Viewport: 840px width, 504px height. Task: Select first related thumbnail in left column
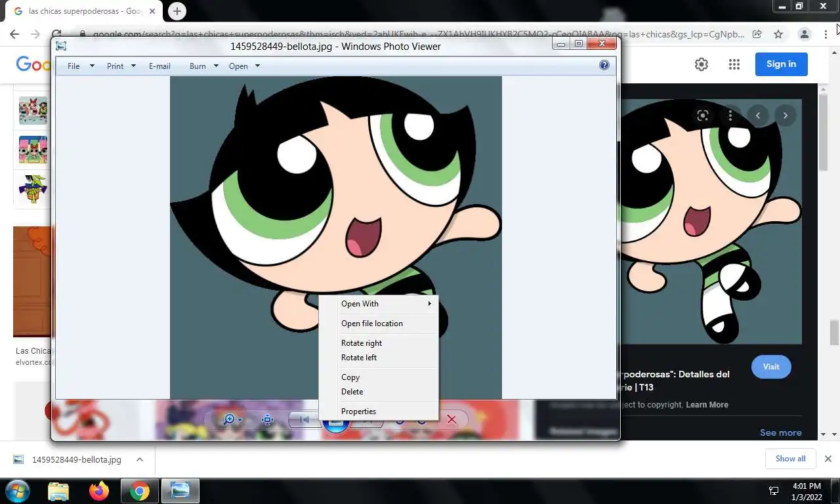(33, 110)
